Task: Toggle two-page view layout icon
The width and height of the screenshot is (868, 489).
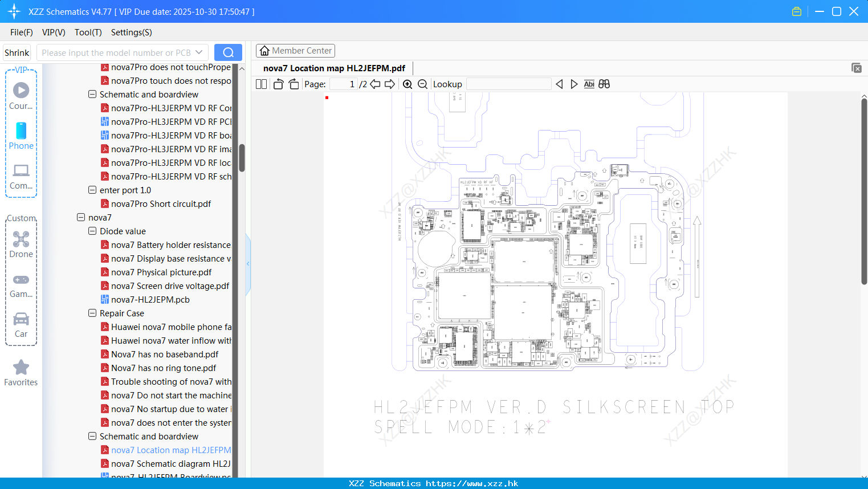Action: click(261, 84)
